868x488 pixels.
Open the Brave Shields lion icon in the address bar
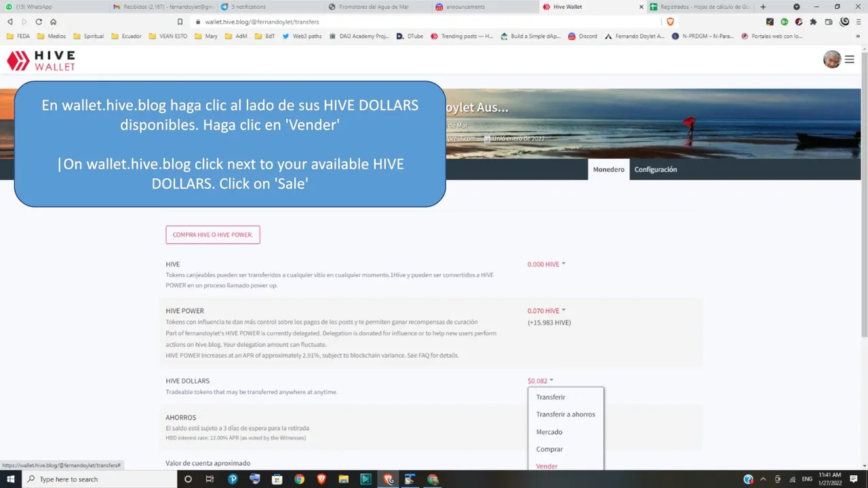click(x=670, y=22)
